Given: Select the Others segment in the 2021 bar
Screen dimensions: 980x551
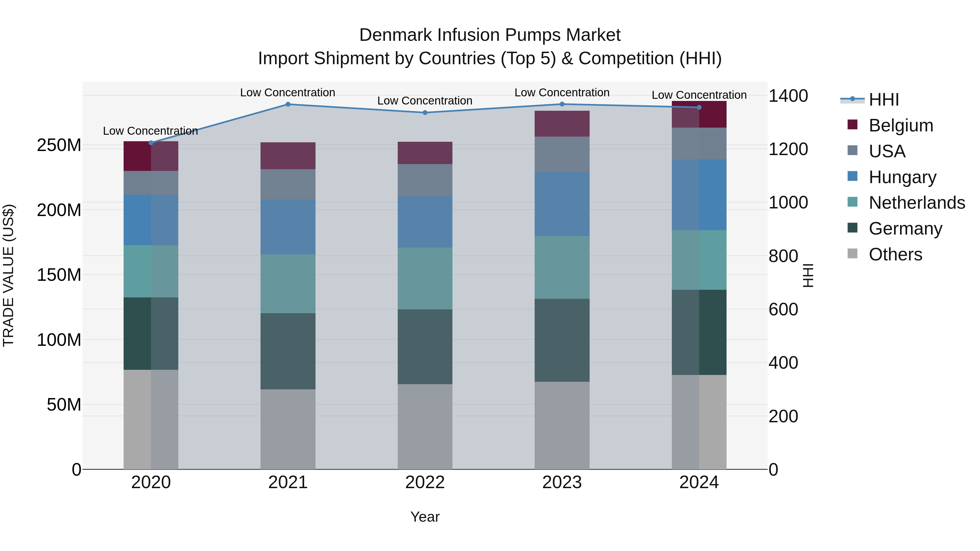Looking at the screenshot, I should pyautogui.click(x=288, y=429).
